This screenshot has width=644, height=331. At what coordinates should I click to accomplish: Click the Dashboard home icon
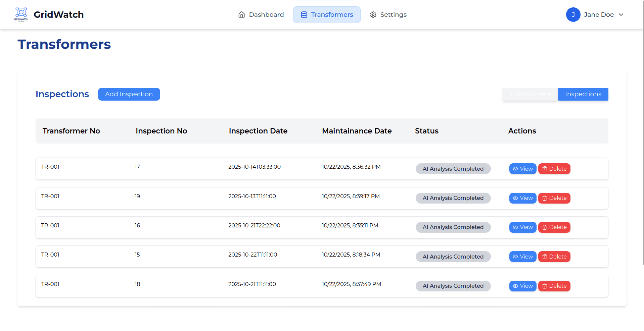pyautogui.click(x=241, y=15)
